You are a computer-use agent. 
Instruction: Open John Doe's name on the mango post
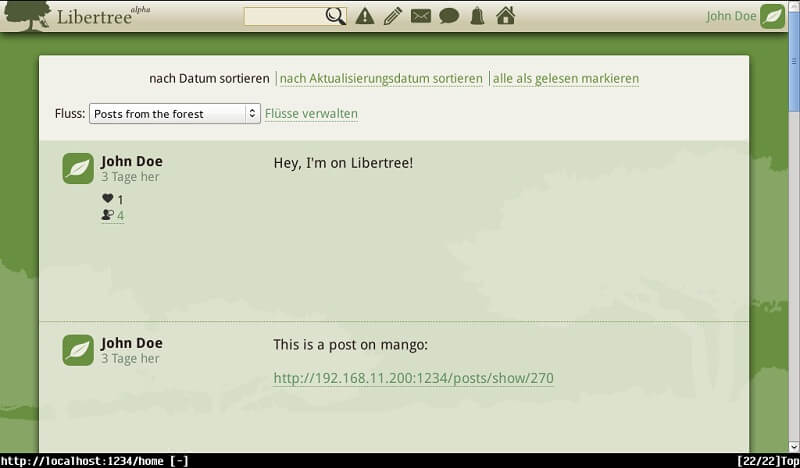pyautogui.click(x=132, y=343)
